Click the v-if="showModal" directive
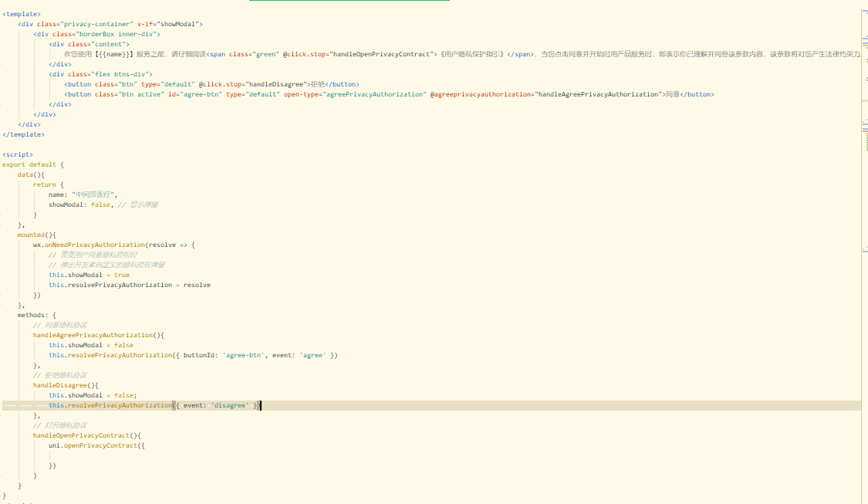The width and height of the screenshot is (868, 504). [x=168, y=24]
